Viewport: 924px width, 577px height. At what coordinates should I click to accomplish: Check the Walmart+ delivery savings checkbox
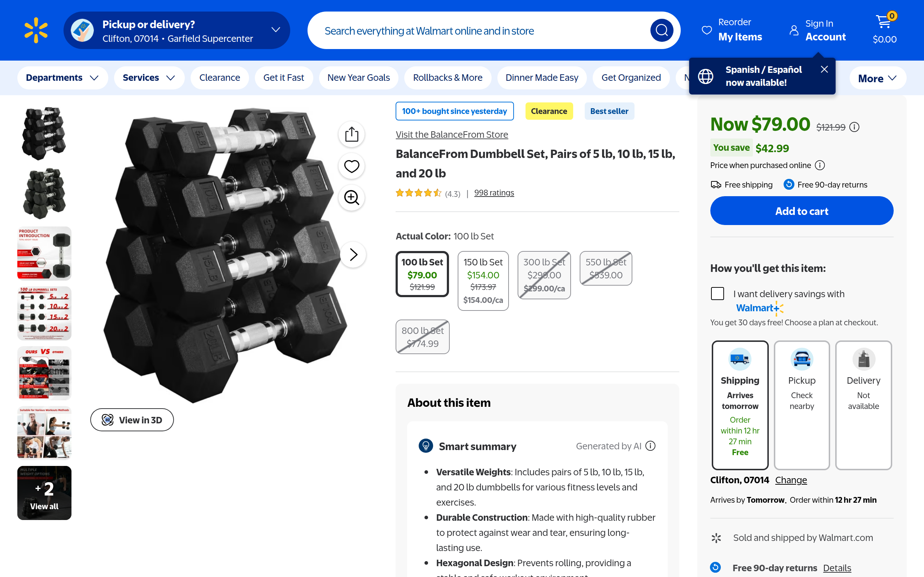tap(718, 294)
